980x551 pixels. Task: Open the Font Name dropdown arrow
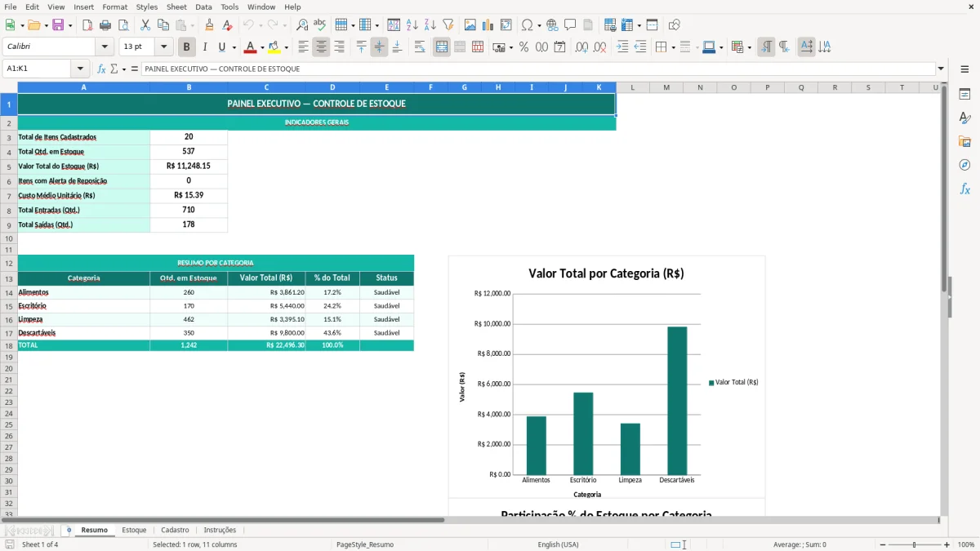point(105,47)
